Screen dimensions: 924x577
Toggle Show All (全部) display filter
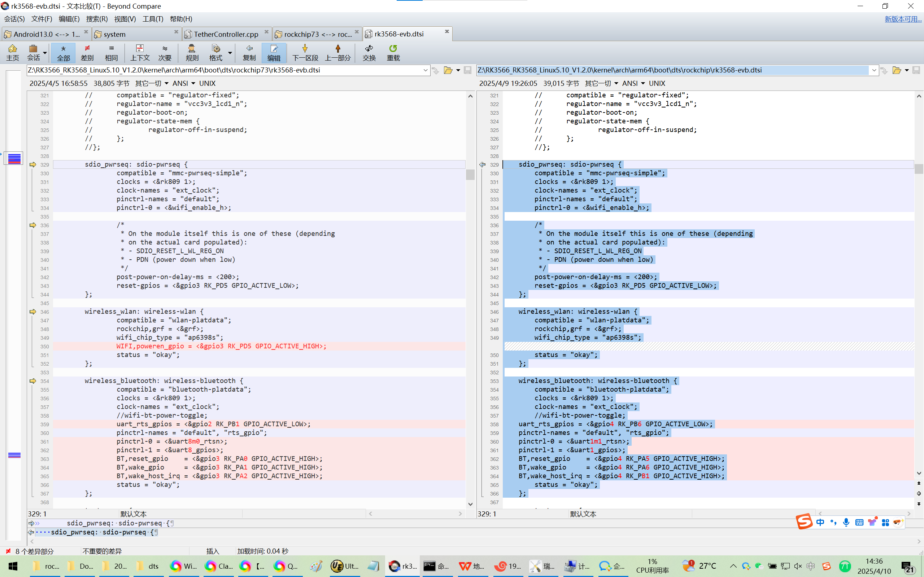pos(64,52)
